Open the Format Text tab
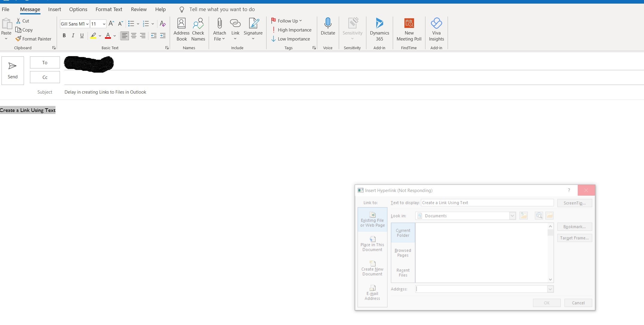The height and width of the screenshot is (325, 644). (109, 9)
